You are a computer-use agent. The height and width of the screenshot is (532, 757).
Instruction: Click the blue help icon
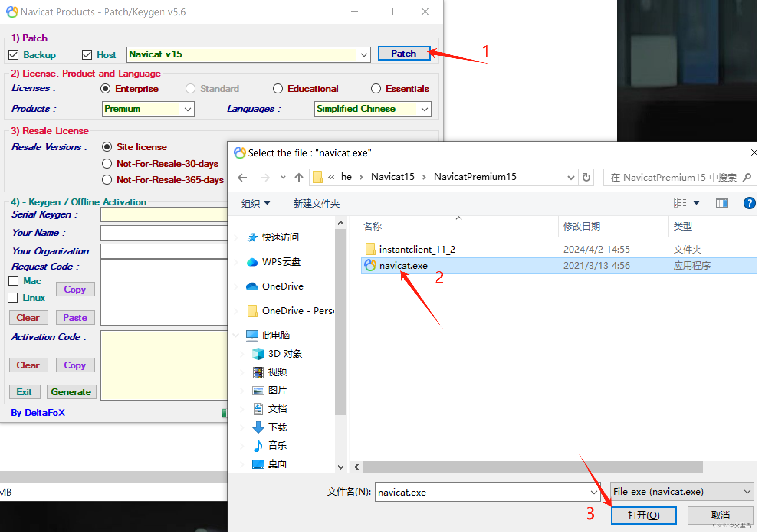click(x=749, y=203)
